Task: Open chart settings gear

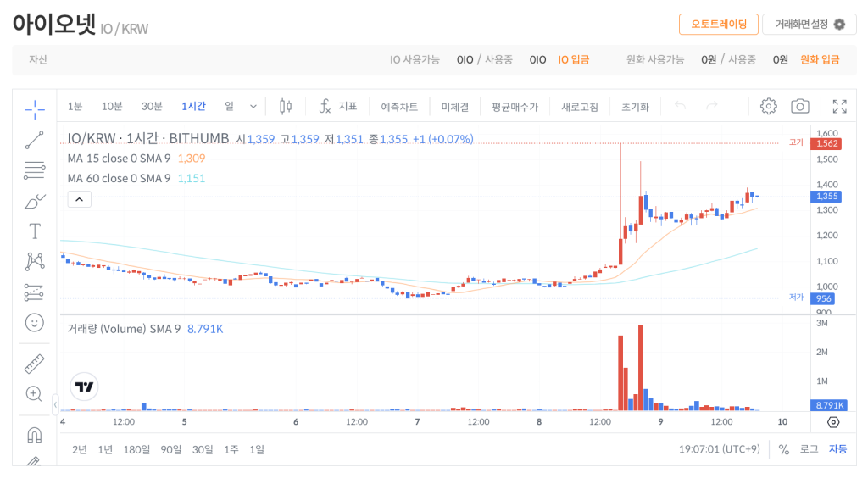Action: (768, 106)
